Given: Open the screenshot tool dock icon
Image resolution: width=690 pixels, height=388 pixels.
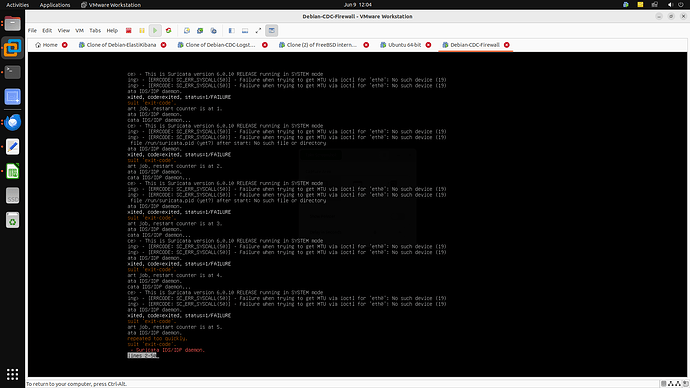Looking at the screenshot, I should [12, 97].
